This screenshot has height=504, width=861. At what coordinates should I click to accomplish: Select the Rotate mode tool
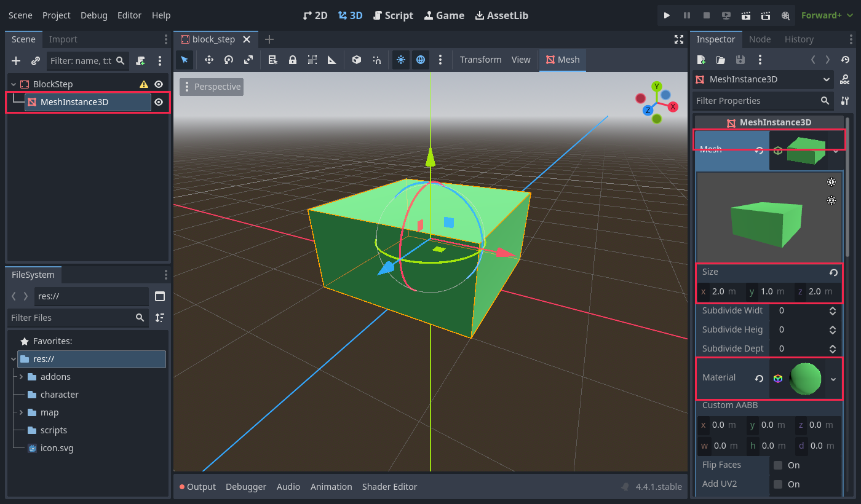click(x=229, y=60)
